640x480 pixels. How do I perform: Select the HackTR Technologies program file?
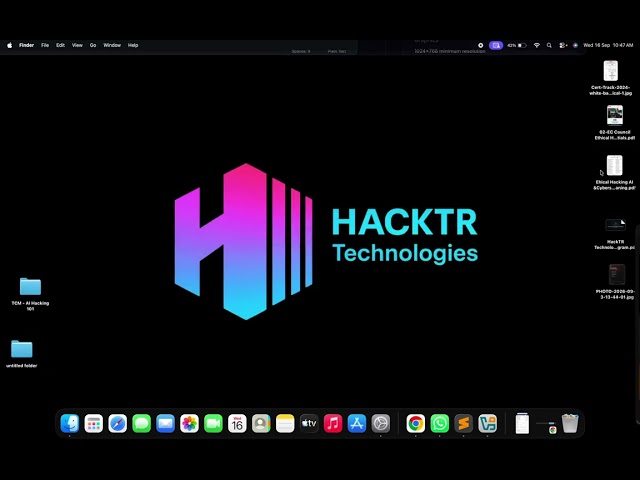pos(615,233)
